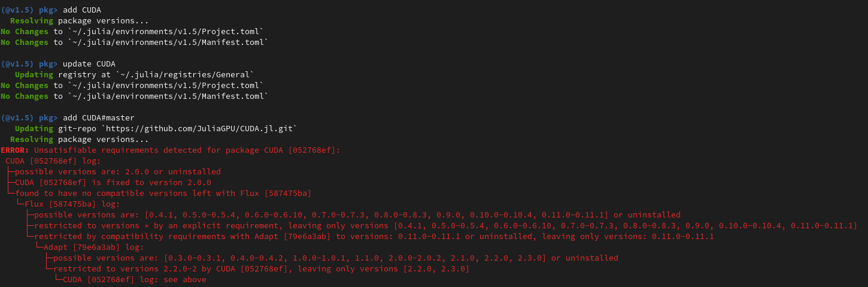Image resolution: width=868 pixels, height=287 pixels.
Task: Click the red ERROR label
Action: point(15,150)
